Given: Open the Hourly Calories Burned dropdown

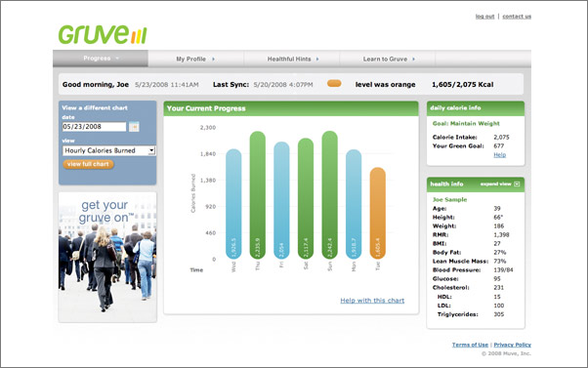Looking at the screenshot, I should (109, 150).
